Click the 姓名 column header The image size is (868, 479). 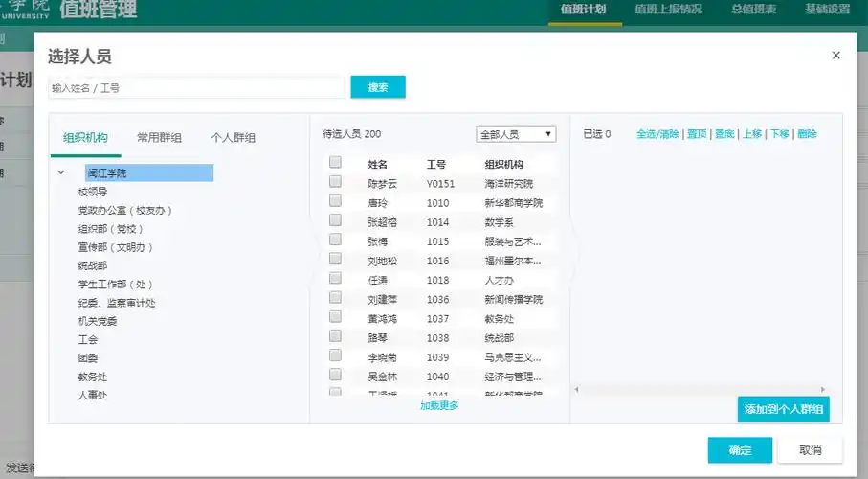coord(377,164)
